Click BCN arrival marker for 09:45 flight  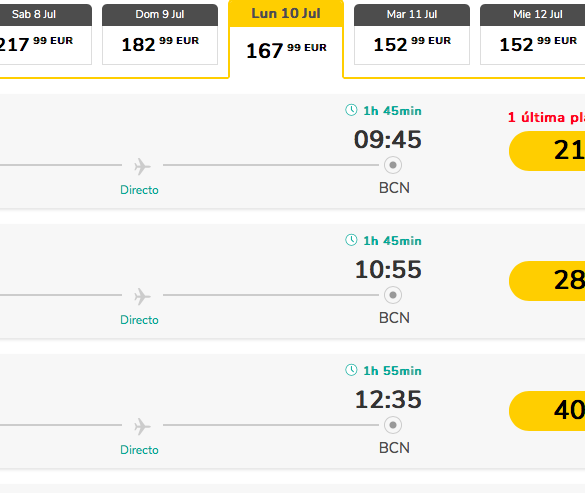pyautogui.click(x=393, y=165)
